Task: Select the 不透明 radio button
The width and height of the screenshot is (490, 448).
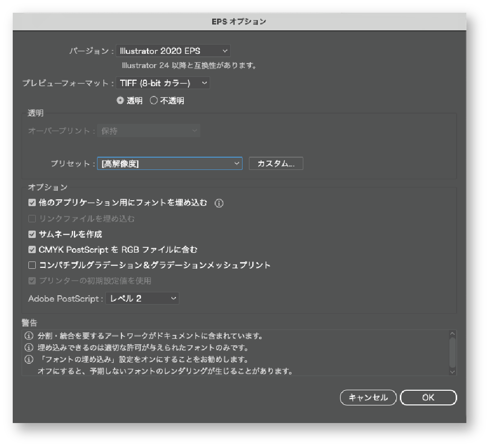Action: (x=153, y=101)
